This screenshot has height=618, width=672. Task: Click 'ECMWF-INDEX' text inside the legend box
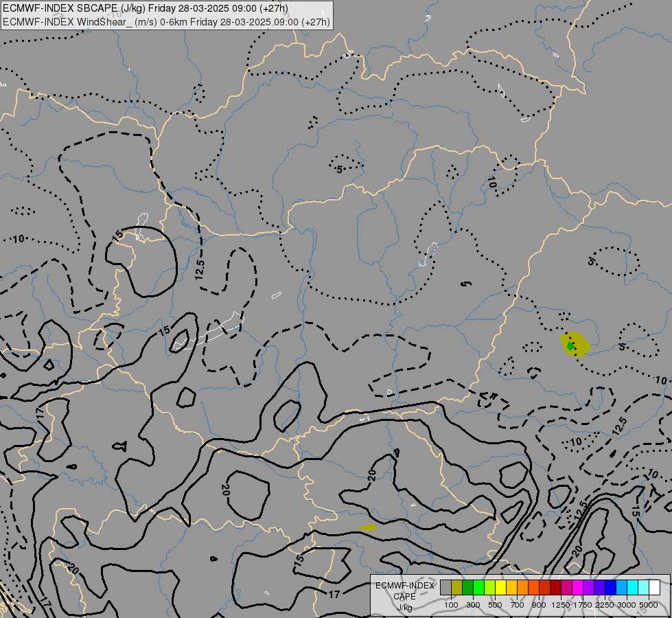[404, 586]
